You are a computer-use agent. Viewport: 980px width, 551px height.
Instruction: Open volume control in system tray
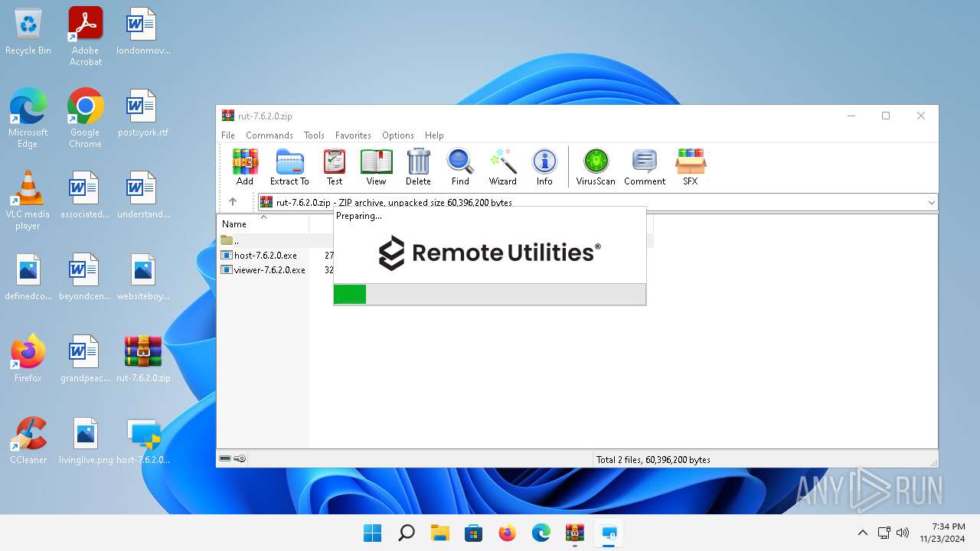tap(903, 533)
